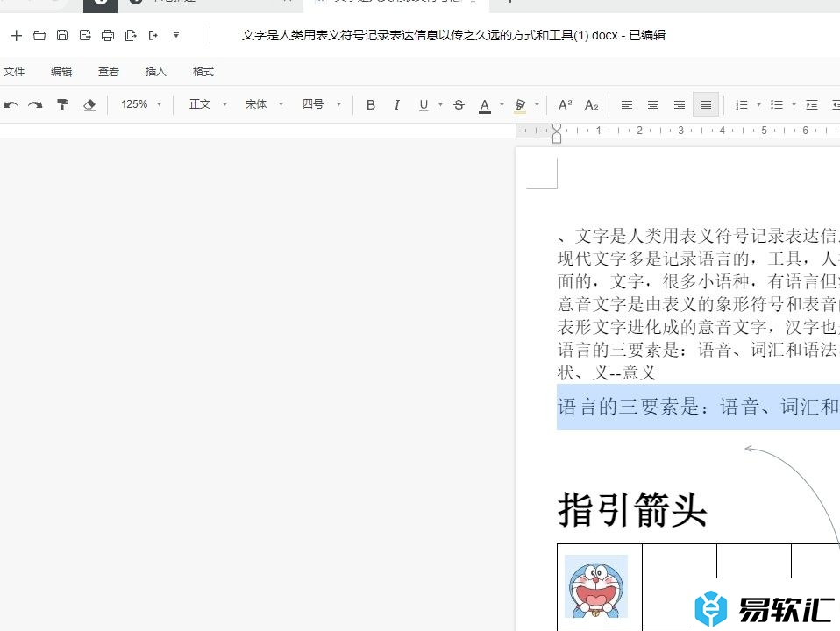This screenshot has width=840, height=631.
Task: Toggle italic formatting
Action: point(396,105)
